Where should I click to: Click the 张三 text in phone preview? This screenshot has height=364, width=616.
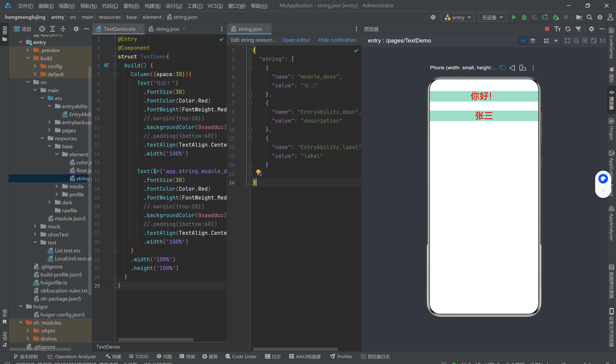click(484, 116)
